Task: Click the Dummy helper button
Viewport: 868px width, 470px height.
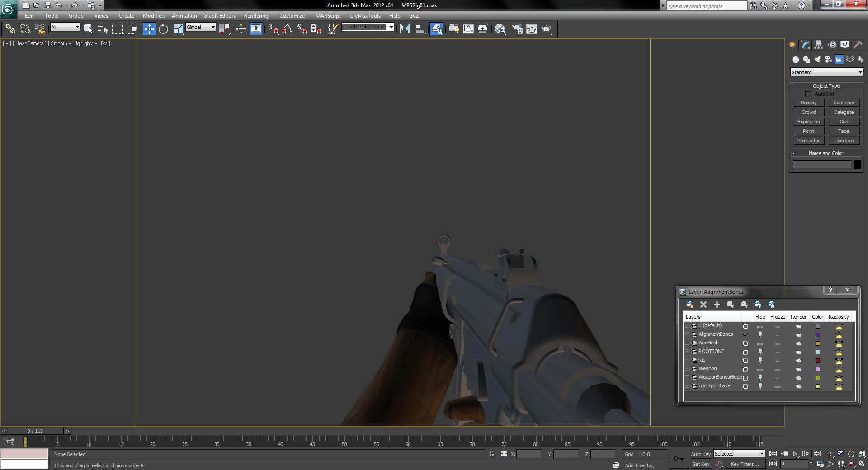Action: 808,103
